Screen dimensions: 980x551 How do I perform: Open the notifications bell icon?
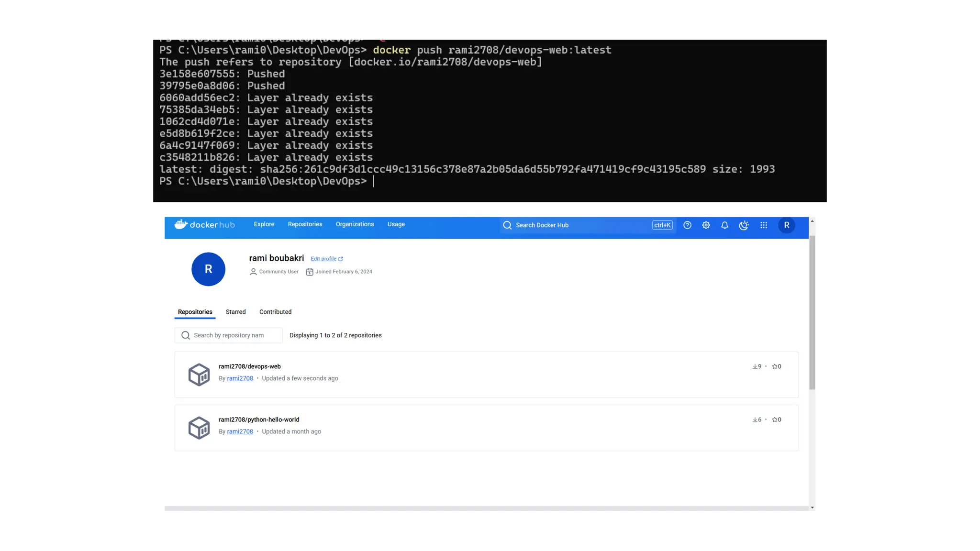[724, 225]
